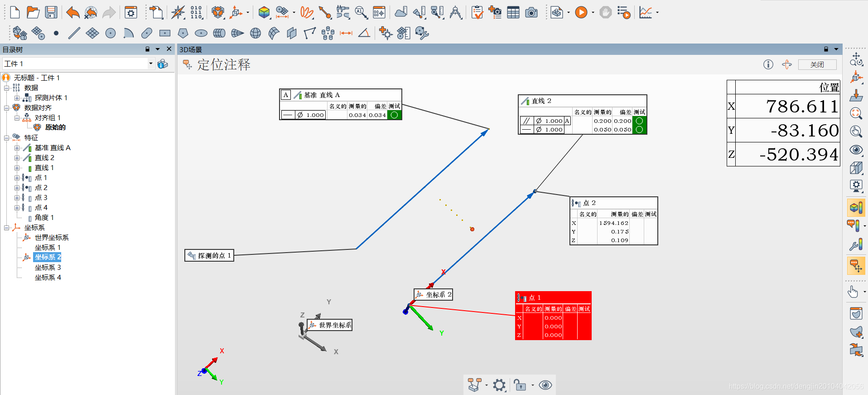
Task: Click the info icon beside 关闭
Action: point(768,64)
